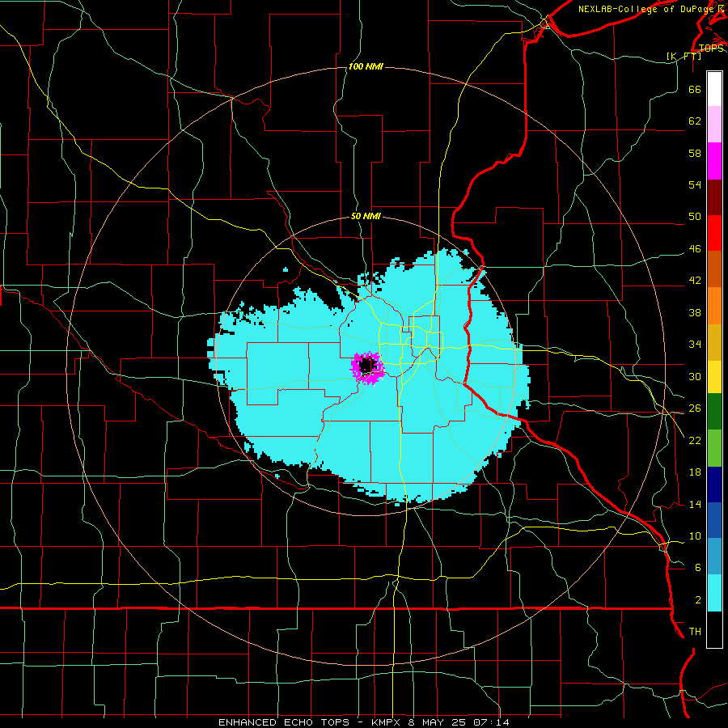Click the medium blue legend swatch
The height and width of the screenshot is (728, 728).
(714, 520)
